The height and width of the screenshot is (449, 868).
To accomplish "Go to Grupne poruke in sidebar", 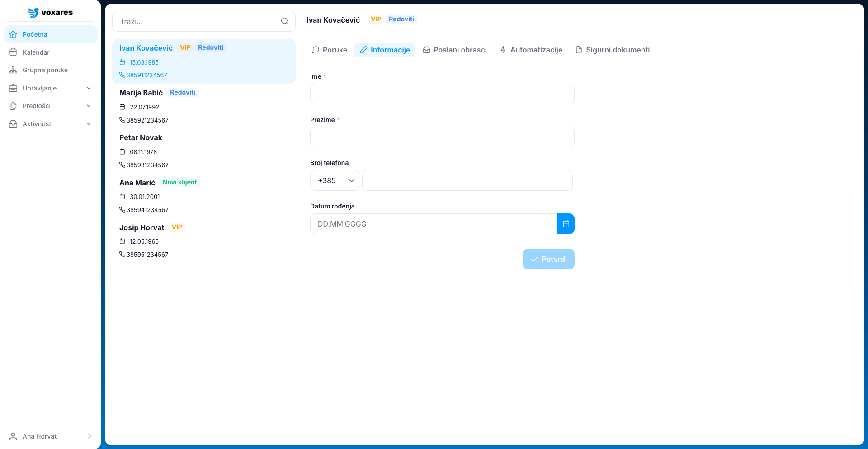I will (45, 70).
